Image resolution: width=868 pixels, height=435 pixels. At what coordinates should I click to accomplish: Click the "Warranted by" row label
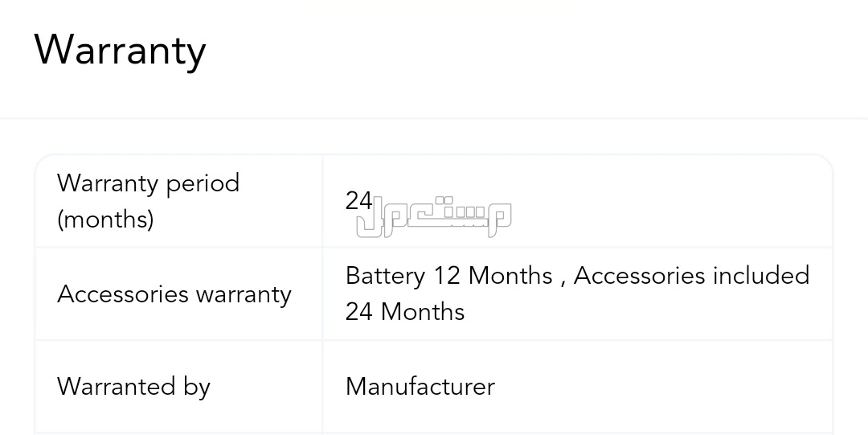pyautogui.click(x=133, y=387)
